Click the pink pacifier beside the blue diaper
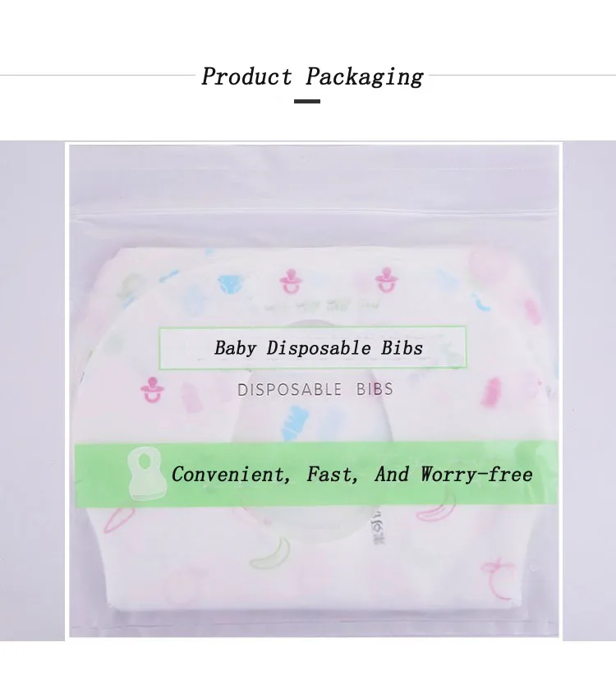This screenshot has width=616, height=693. click(291, 281)
